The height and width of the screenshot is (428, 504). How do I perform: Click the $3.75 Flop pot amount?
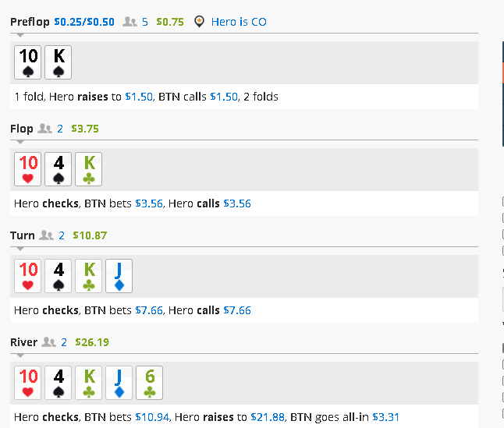click(x=85, y=129)
